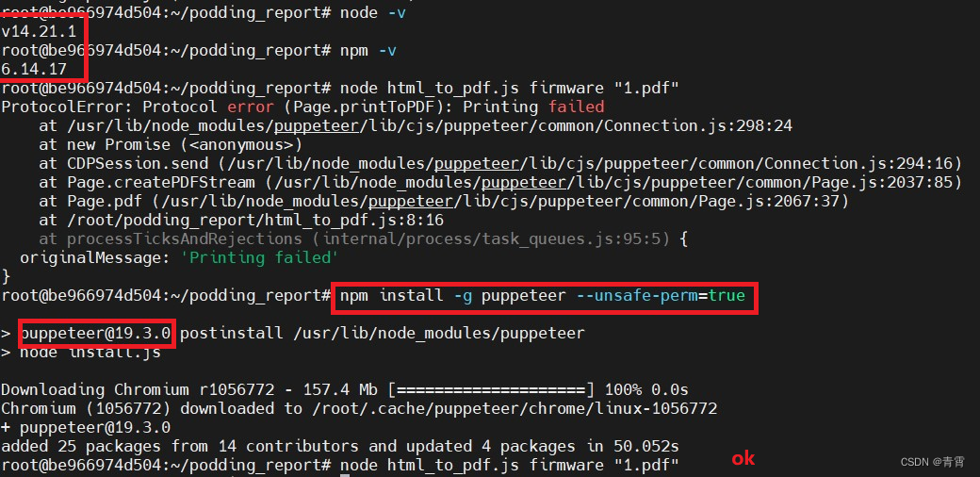The image size is (980, 477).
Task: Click the puppeteer@19.3.0 postinstall text
Action: 302,333
